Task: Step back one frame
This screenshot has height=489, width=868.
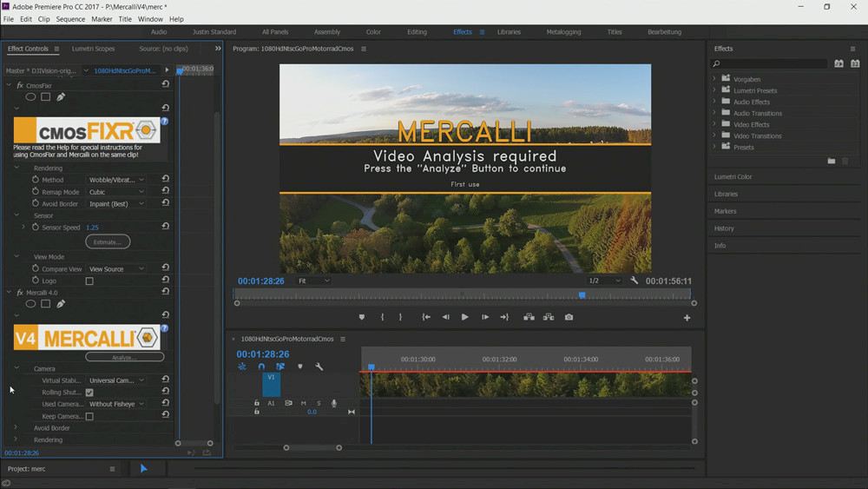Action: click(445, 317)
